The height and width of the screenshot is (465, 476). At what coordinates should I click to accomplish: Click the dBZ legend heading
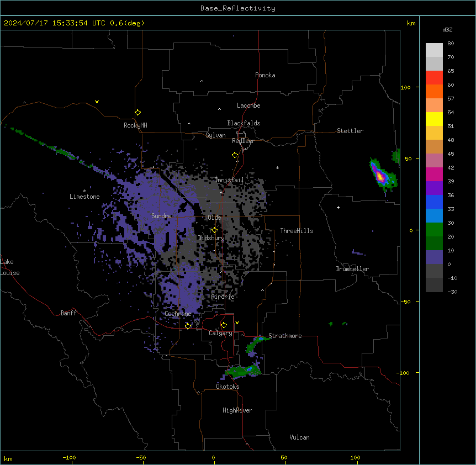pyautogui.click(x=447, y=30)
